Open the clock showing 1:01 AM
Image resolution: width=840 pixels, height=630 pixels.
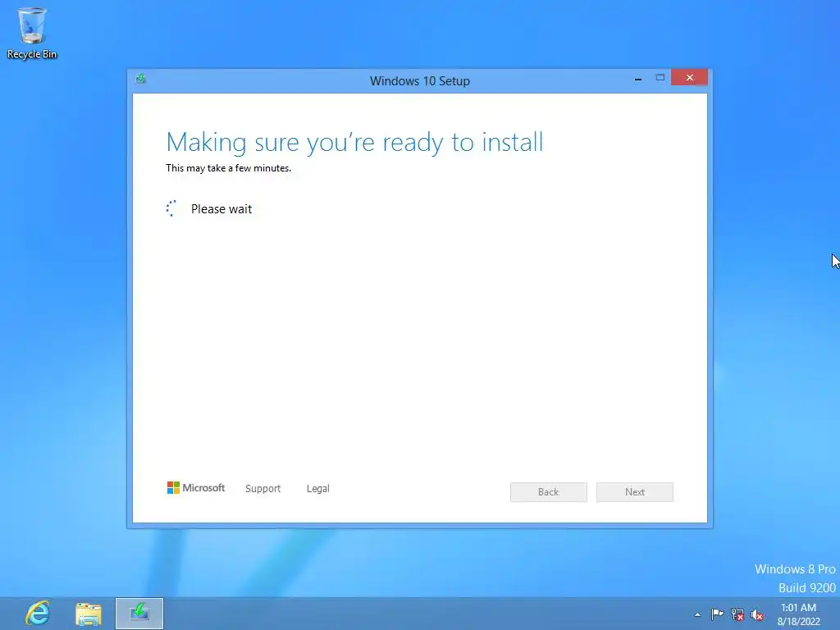click(x=798, y=614)
